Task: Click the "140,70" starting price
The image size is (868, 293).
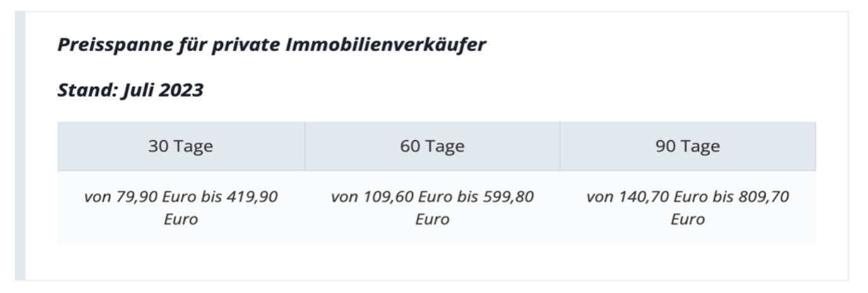Action: [x=643, y=197]
